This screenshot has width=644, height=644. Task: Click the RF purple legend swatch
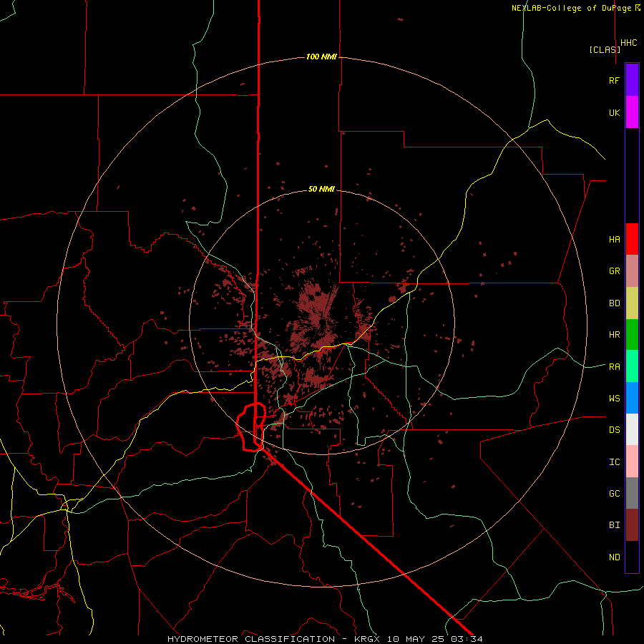632,80
